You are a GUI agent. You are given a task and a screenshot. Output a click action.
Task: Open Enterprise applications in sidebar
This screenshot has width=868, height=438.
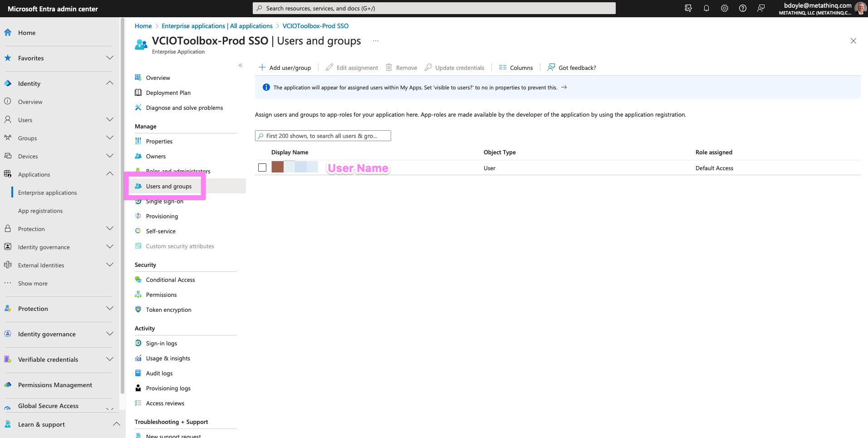(x=48, y=192)
